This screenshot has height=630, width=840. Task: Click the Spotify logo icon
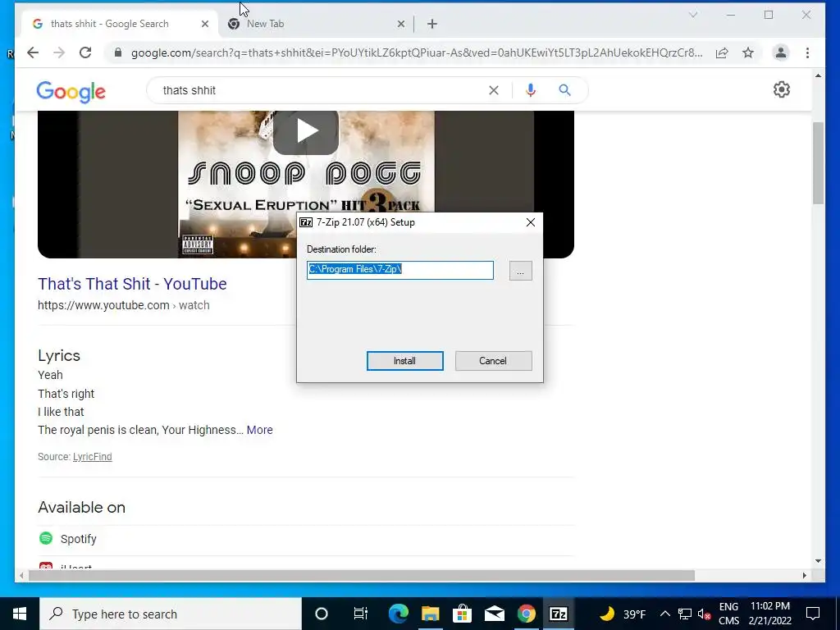[46, 538]
